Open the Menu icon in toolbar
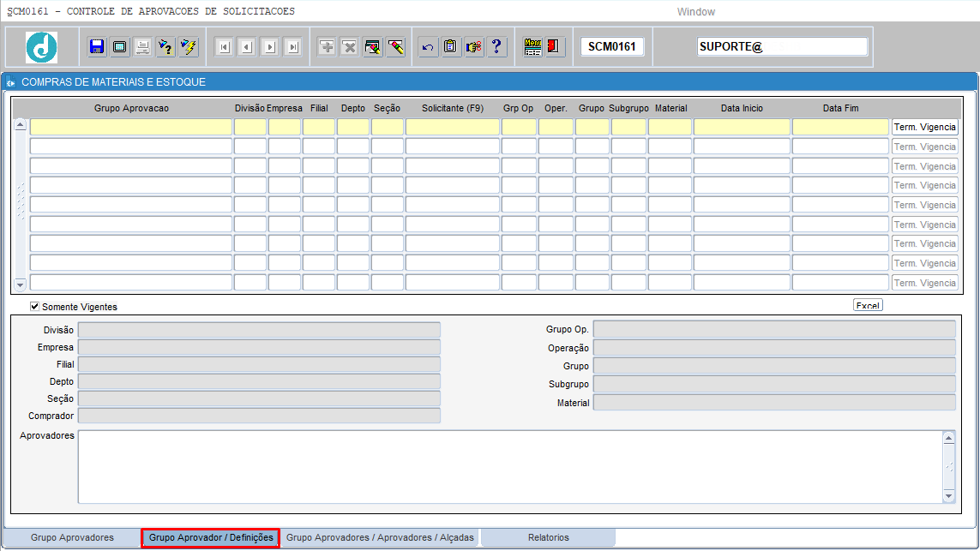980x551 pixels. (x=532, y=47)
